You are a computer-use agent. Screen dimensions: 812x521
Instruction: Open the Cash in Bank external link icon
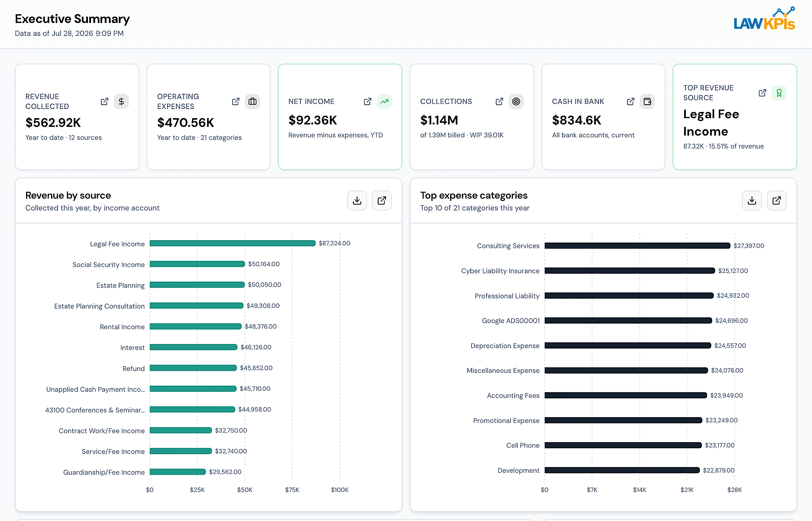[x=631, y=101]
